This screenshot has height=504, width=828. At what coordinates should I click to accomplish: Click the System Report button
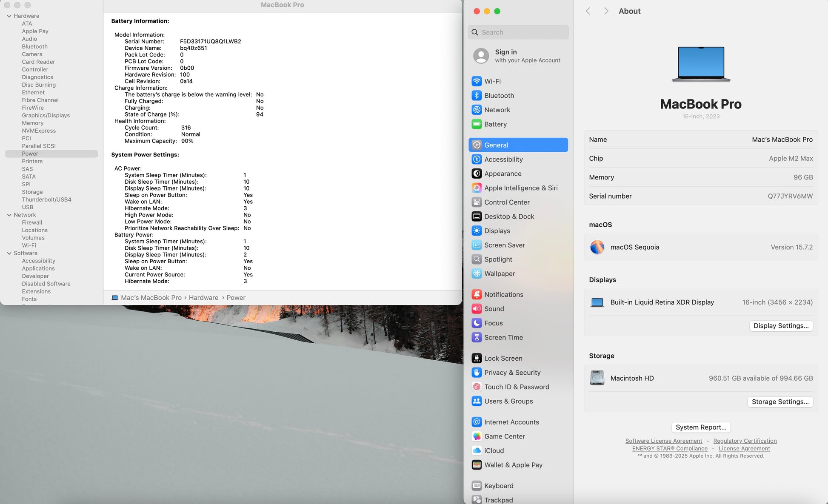[701, 427]
